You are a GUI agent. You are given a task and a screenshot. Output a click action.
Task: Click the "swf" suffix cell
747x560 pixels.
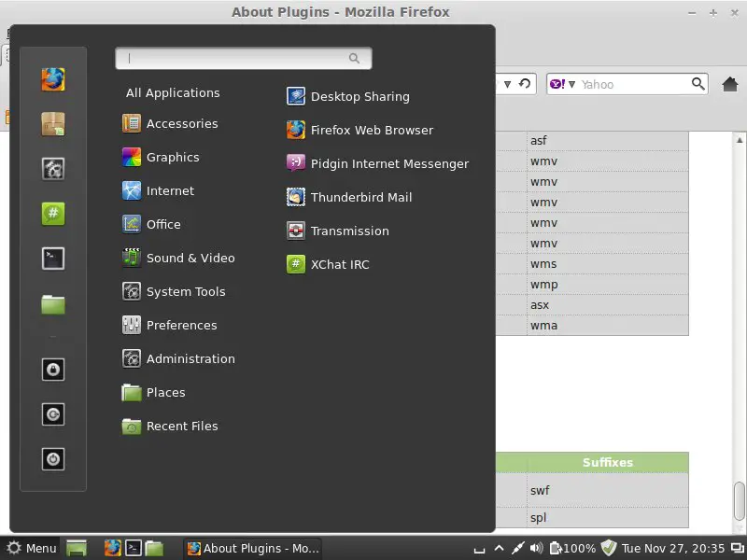pos(608,490)
